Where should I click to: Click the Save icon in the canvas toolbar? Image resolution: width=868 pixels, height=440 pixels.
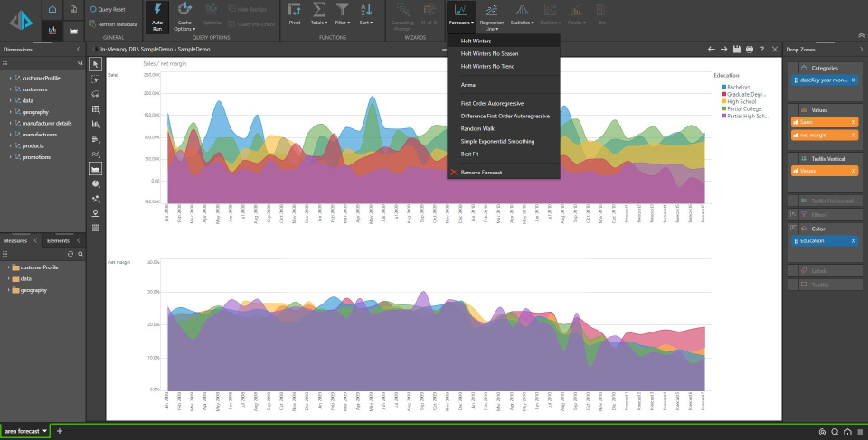click(x=737, y=49)
